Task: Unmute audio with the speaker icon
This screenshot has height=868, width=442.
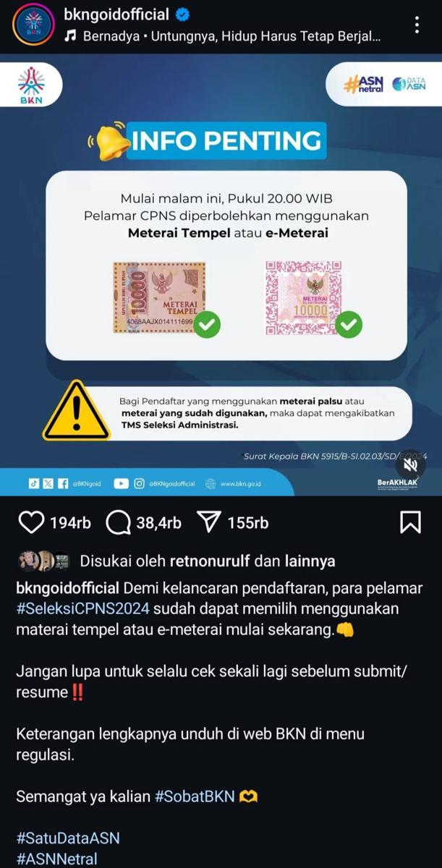Action: coord(410,464)
